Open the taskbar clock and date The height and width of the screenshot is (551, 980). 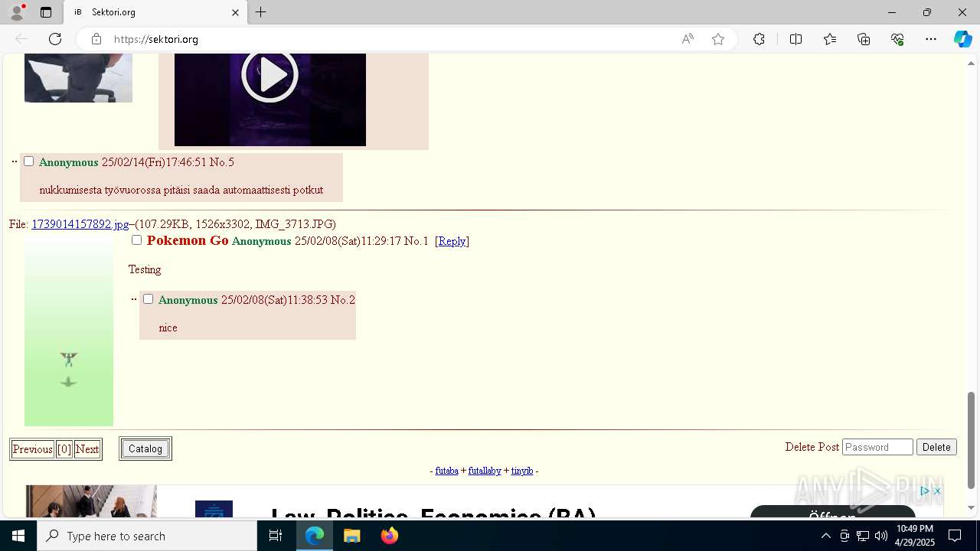tap(915, 536)
